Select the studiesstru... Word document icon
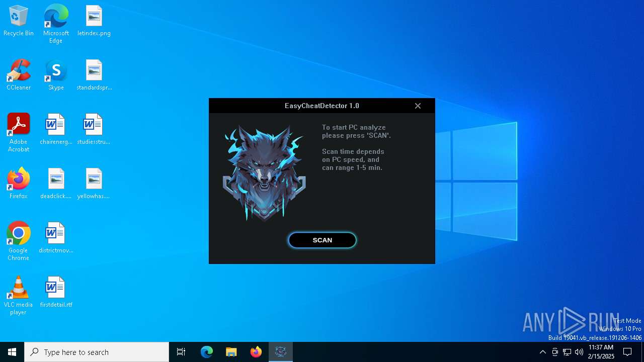Viewport: 644px width, 362px height. click(x=94, y=129)
